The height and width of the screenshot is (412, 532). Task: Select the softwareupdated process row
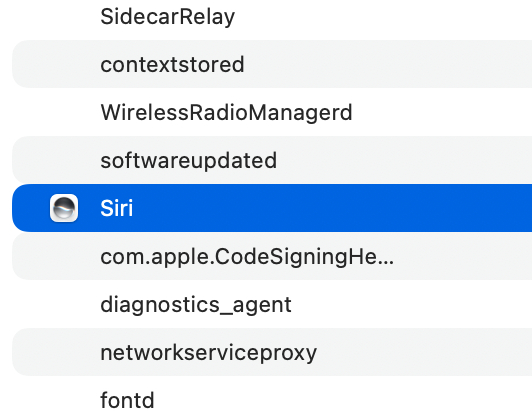point(272,160)
